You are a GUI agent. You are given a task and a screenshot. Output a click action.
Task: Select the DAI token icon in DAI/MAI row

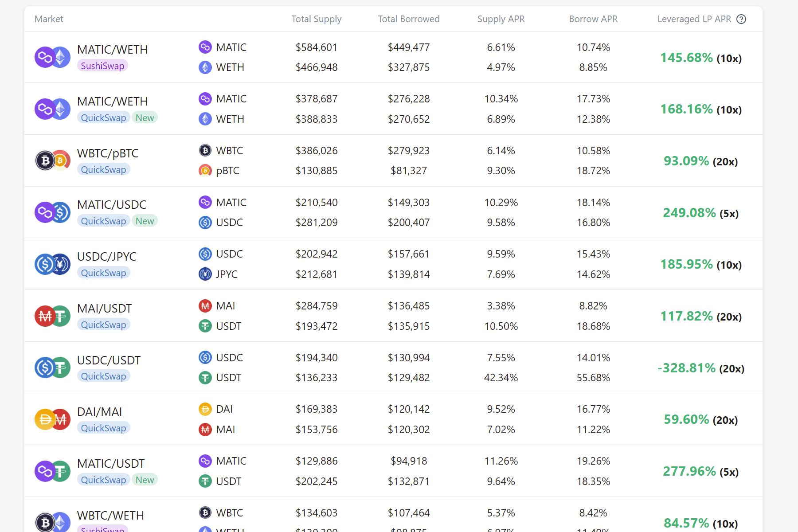(x=205, y=409)
